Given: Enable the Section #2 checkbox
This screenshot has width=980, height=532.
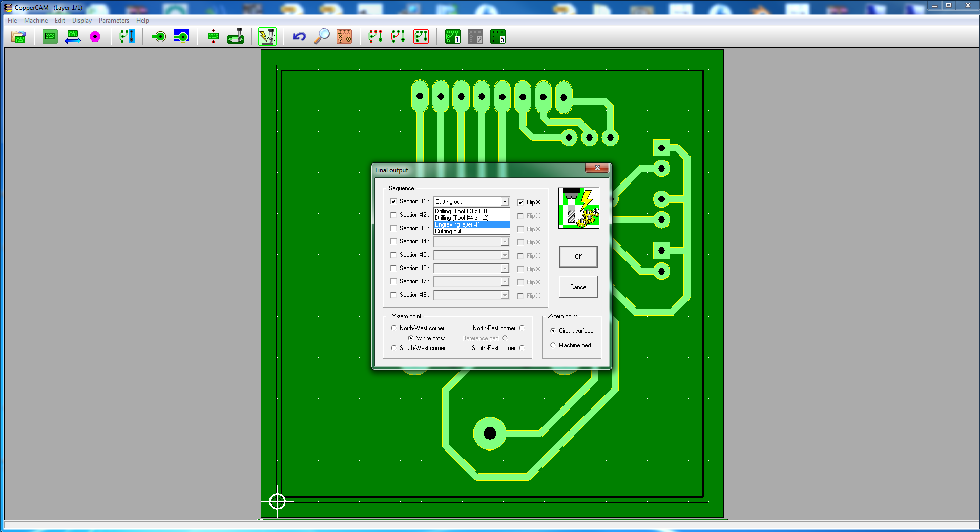Looking at the screenshot, I should (x=393, y=215).
